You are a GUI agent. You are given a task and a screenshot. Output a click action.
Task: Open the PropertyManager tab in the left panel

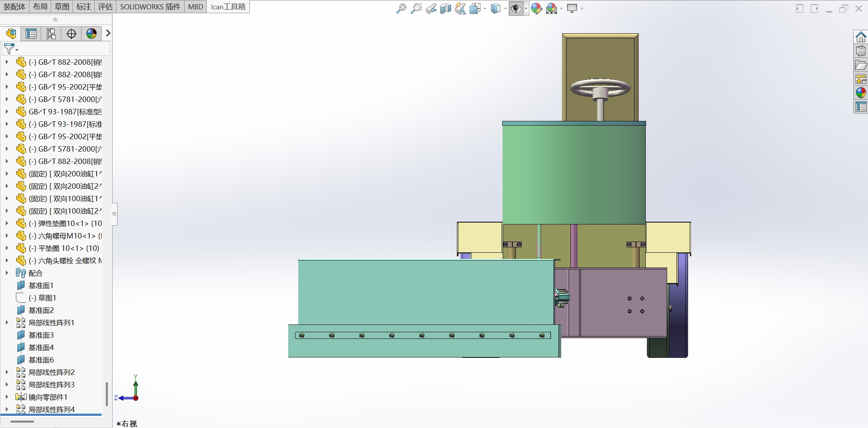[x=31, y=34]
